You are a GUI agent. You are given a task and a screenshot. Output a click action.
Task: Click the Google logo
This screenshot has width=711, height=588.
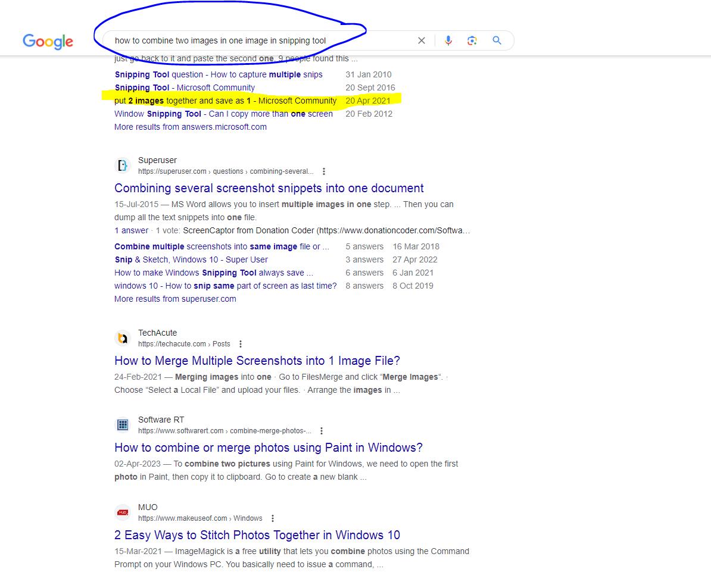click(48, 41)
